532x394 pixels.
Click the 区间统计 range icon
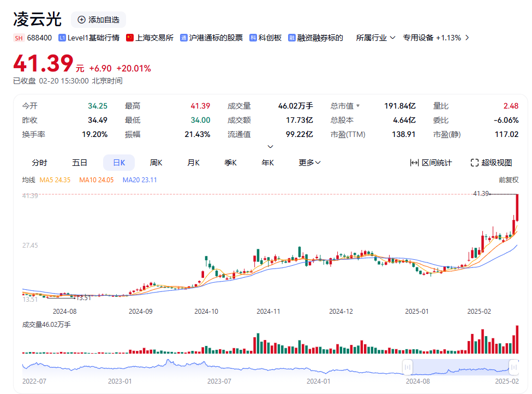(x=414, y=163)
